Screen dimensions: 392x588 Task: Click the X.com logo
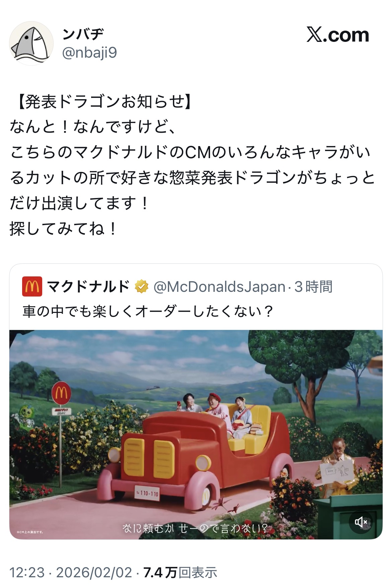338,35
